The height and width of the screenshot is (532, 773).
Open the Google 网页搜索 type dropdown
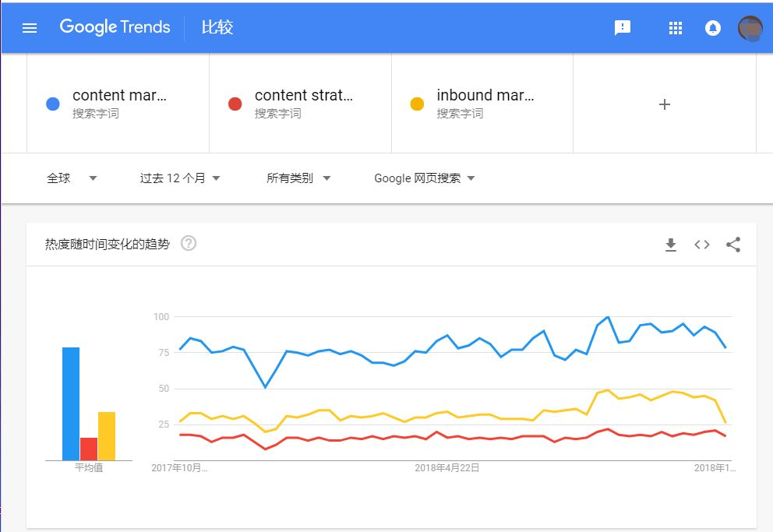pos(425,178)
